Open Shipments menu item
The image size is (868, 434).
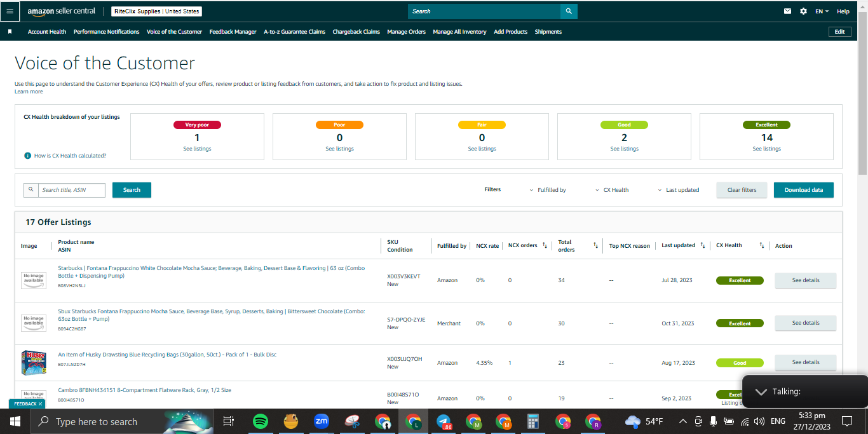tap(548, 32)
